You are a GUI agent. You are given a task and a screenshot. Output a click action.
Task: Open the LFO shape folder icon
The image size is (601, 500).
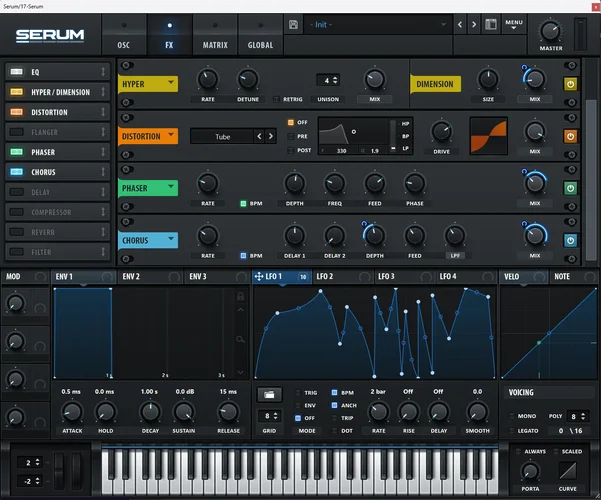point(268,394)
